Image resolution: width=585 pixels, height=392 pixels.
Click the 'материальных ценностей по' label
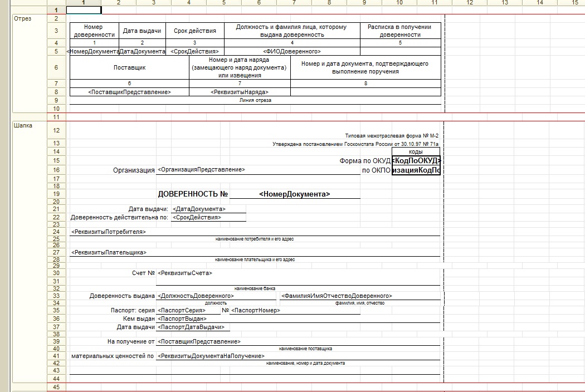pos(113,356)
